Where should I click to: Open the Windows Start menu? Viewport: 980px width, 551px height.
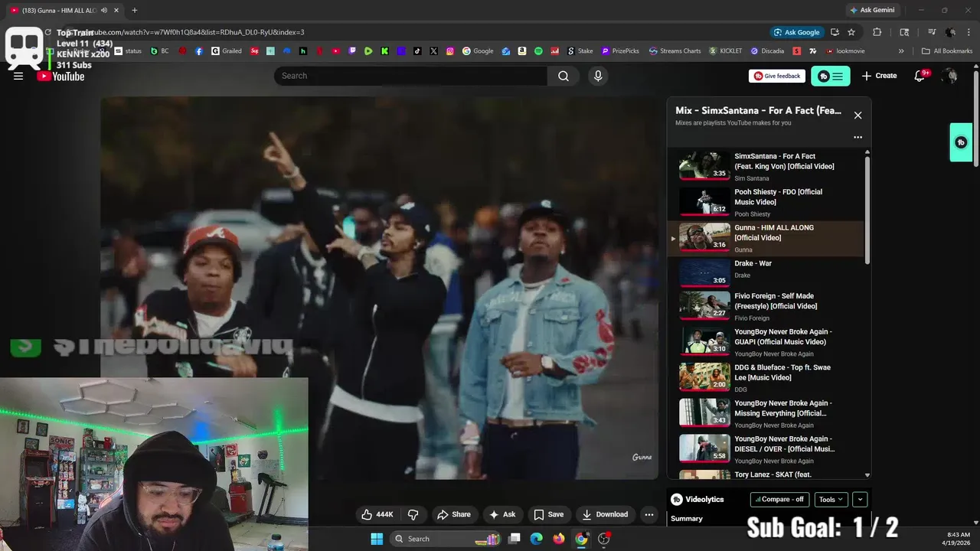point(377,539)
